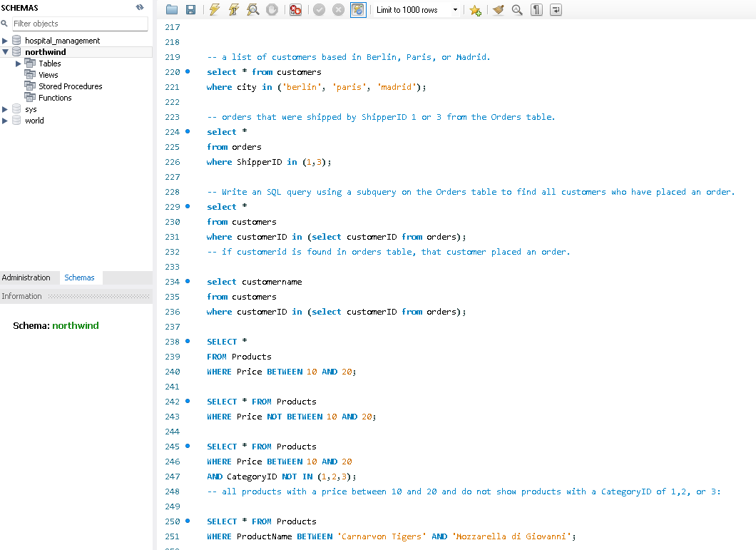Select Views under northwind
This screenshot has height=550, width=756.
click(48, 75)
